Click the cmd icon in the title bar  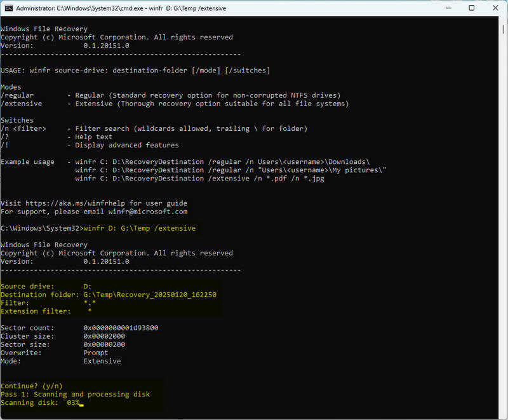(x=9, y=8)
